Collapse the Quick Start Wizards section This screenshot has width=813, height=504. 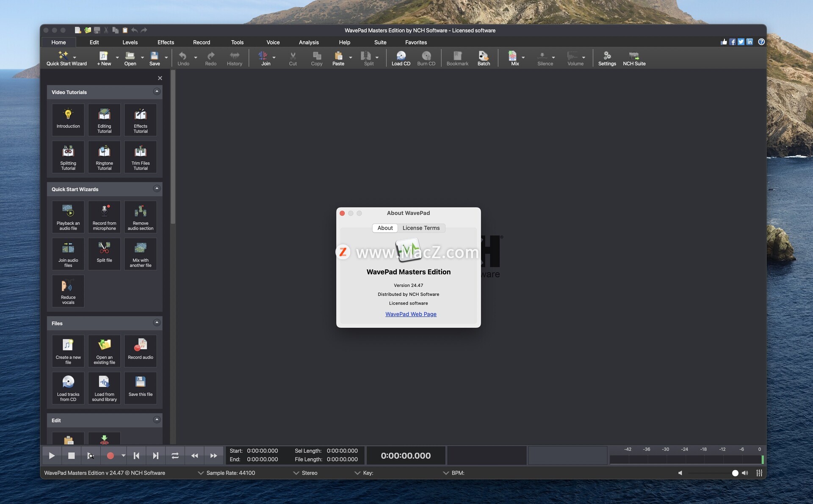157,188
